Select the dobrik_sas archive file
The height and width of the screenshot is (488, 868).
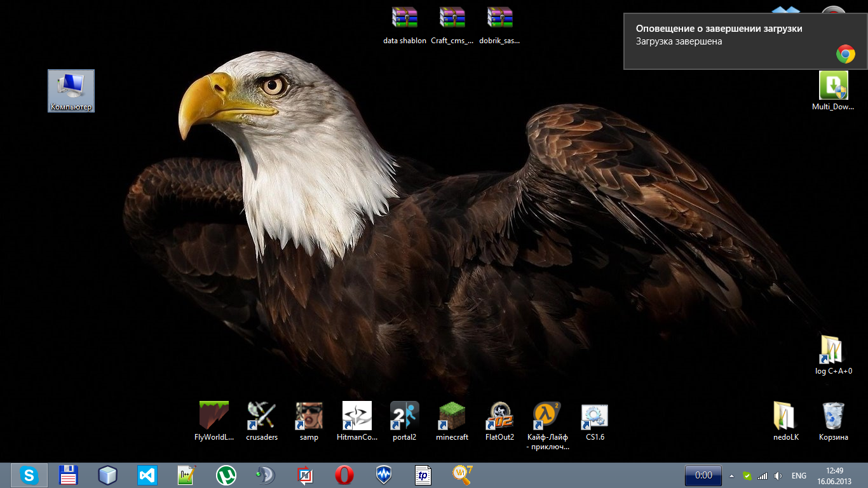(x=500, y=26)
